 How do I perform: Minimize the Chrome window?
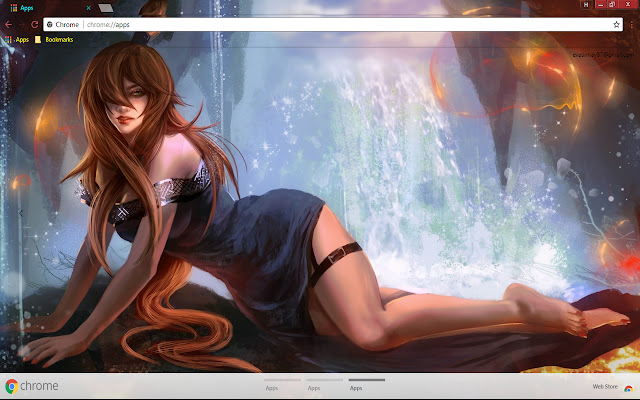[x=600, y=4]
